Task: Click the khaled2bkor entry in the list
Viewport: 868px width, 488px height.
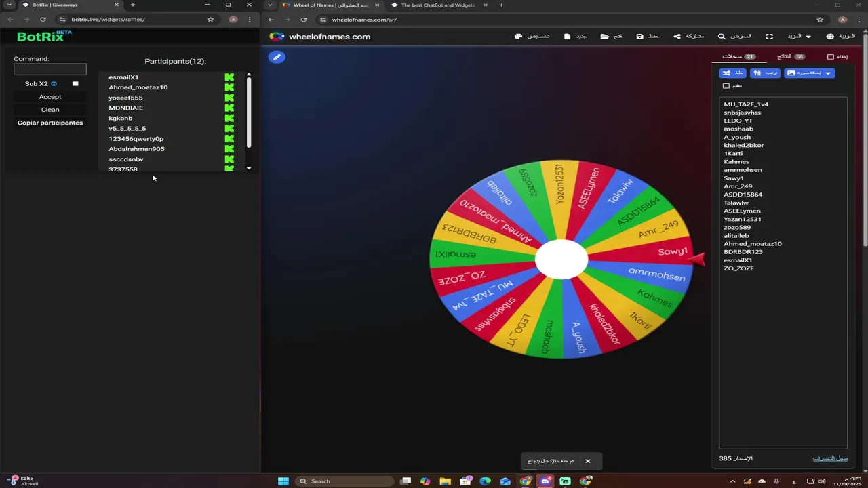Action: (x=743, y=145)
